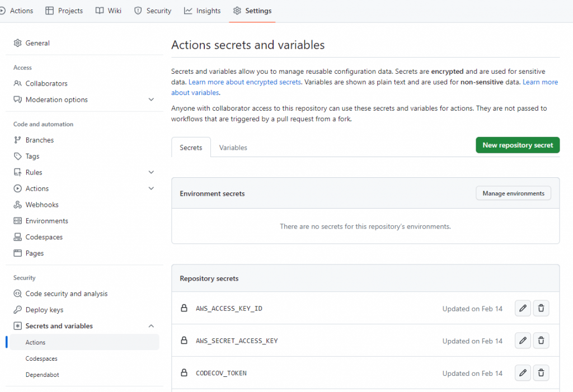Image resolution: width=573 pixels, height=392 pixels.
Task: Click the pencil icon for CODECOV_TOKEN
Action: [x=523, y=373]
